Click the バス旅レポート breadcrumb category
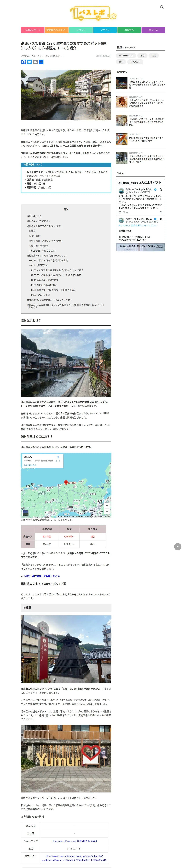 (57, 56)
